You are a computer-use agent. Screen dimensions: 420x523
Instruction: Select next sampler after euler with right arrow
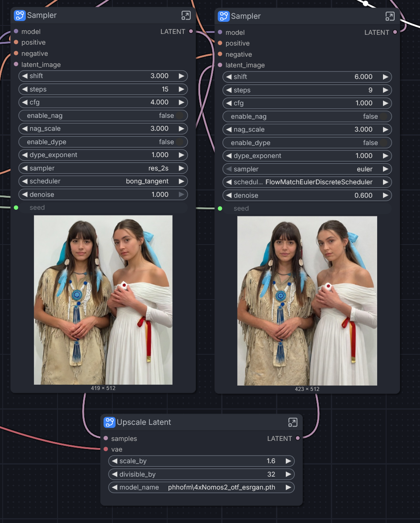point(385,169)
